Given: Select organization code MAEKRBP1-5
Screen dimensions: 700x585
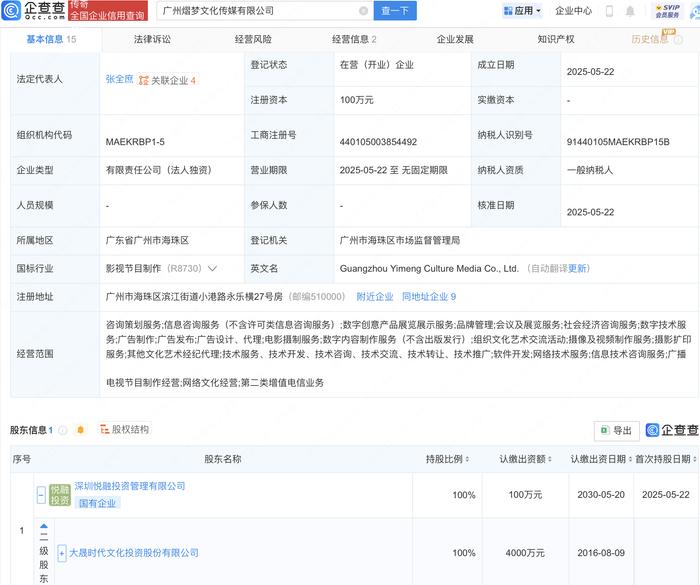Looking at the screenshot, I should click(135, 142).
